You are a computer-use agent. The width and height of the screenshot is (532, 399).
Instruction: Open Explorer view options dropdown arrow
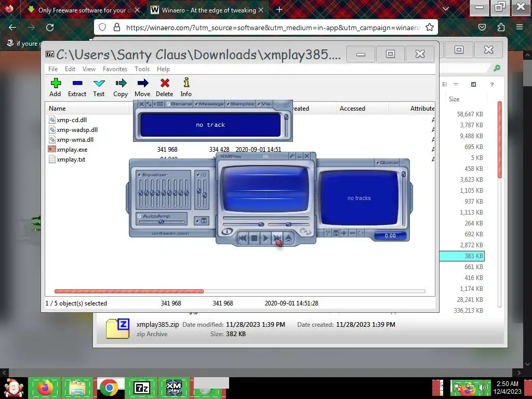[456, 84]
